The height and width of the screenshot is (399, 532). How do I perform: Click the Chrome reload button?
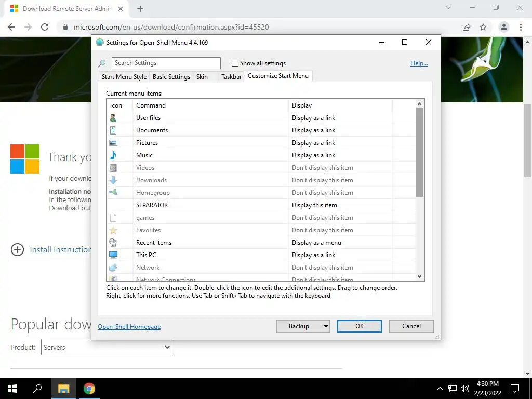coord(45,27)
